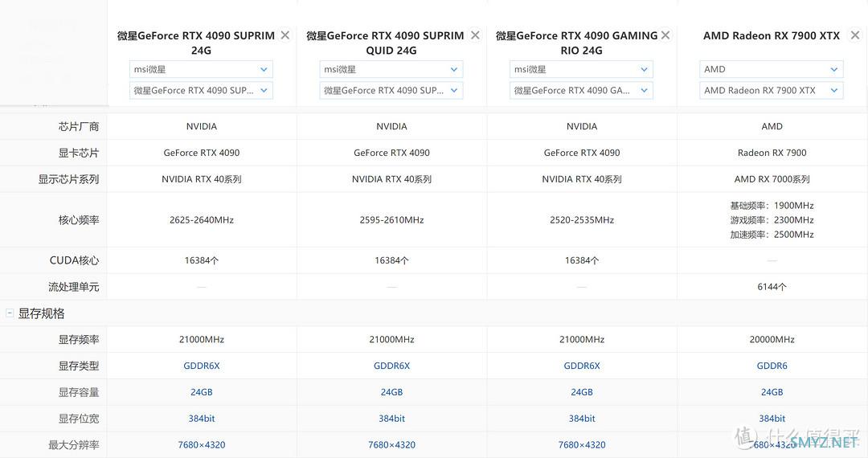
Task: Click 7680×4320 link in SUPRIM 24G column
Action: click(202, 444)
